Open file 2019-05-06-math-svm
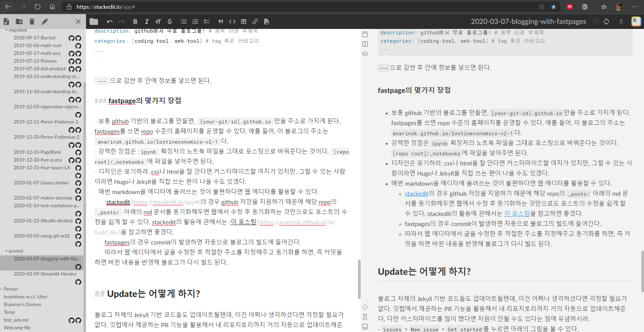 pos(37,45)
